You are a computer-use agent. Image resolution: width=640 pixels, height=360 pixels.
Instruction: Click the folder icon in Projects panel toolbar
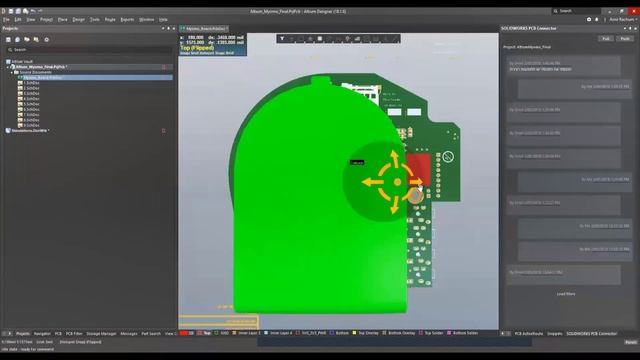pos(27,40)
